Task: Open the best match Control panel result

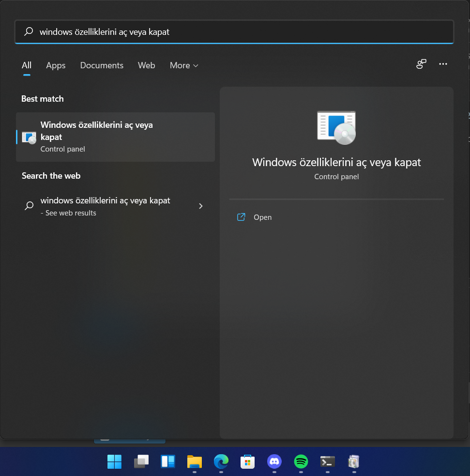Action: 115,137
